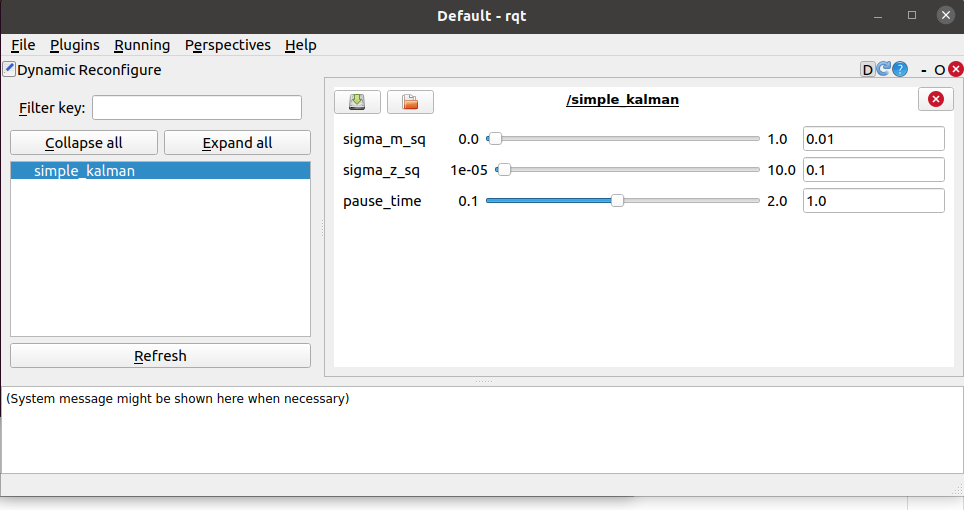Open the Running menu
The height and width of the screenshot is (510, 964).
point(142,45)
